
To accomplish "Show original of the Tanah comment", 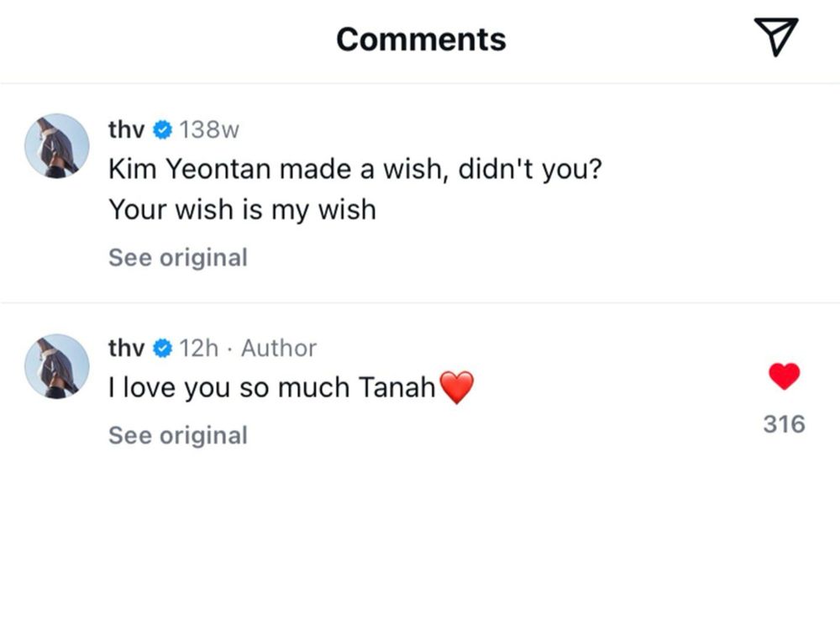I will [178, 435].
